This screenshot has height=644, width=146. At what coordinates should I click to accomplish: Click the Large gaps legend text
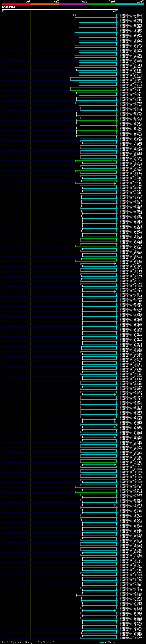pos(28,642)
